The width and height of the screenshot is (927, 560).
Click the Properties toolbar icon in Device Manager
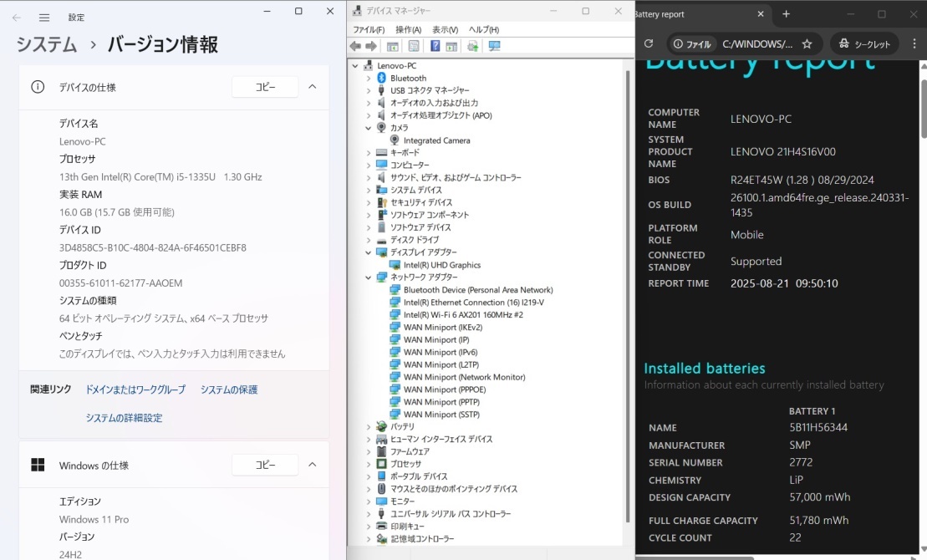[x=413, y=46]
